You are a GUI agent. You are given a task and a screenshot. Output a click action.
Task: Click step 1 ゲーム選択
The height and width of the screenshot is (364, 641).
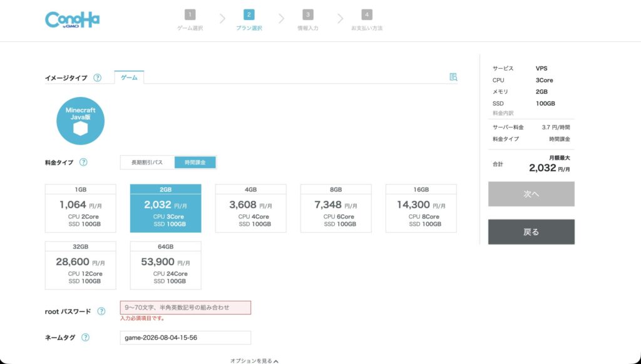(190, 20)
